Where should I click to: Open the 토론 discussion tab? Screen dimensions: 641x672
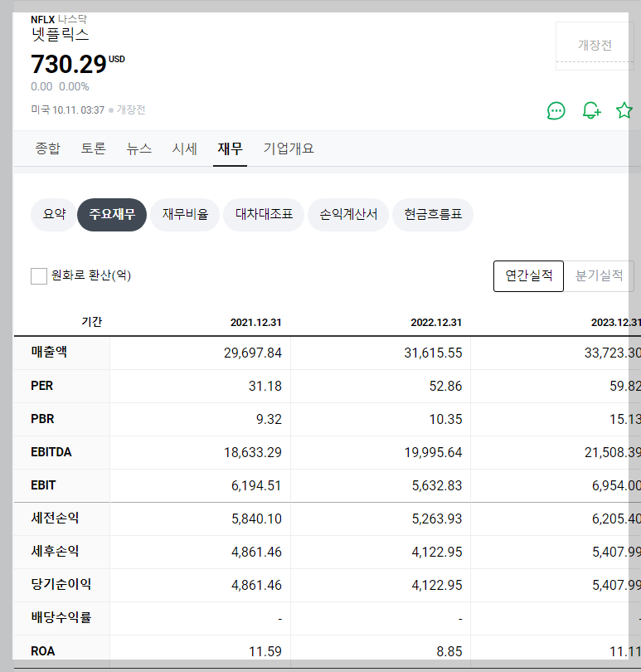(x=93, y=149)
